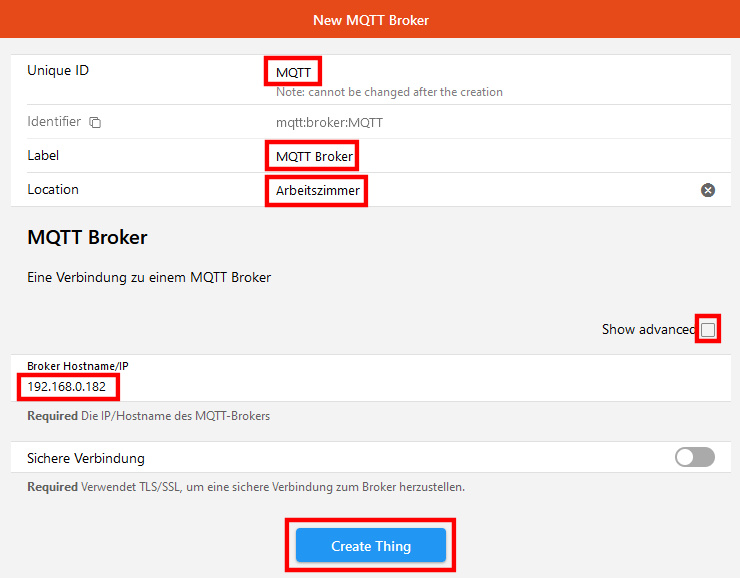Click the note about unchangeable Unique ID

[x=389, y=92]
